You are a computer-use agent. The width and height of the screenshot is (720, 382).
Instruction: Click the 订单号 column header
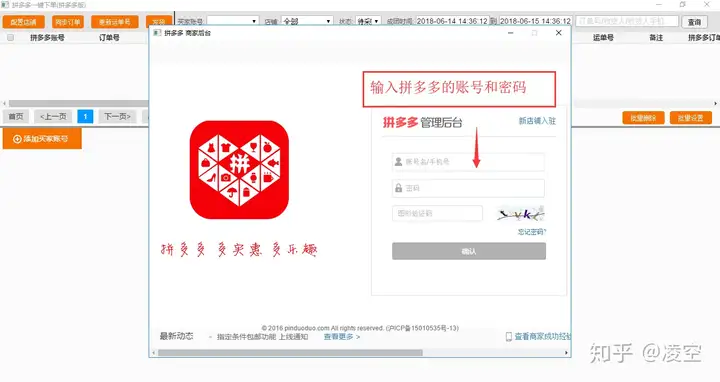coord(109,38)
